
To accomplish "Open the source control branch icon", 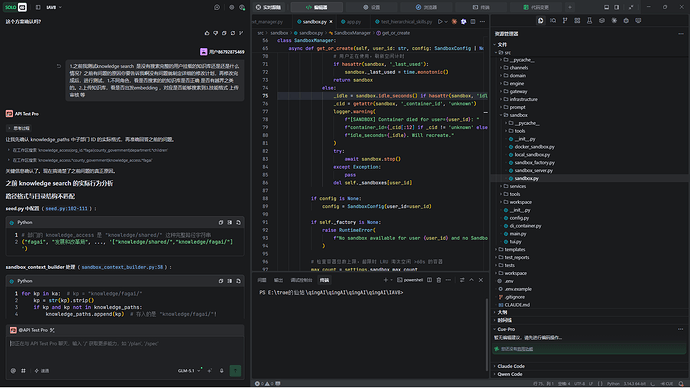I will (565, 21).
